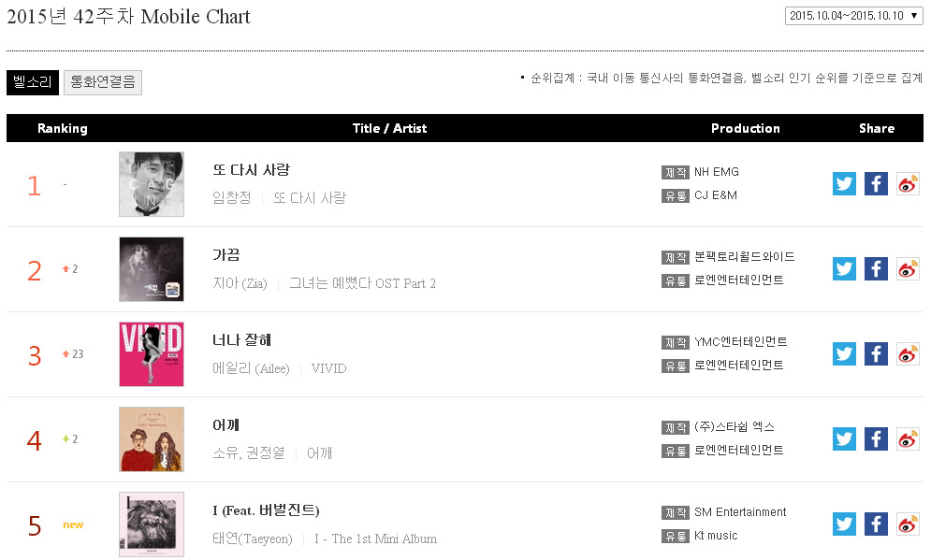
Task: Open artist link 지아 (Zia)
Action: coord(240,283)
